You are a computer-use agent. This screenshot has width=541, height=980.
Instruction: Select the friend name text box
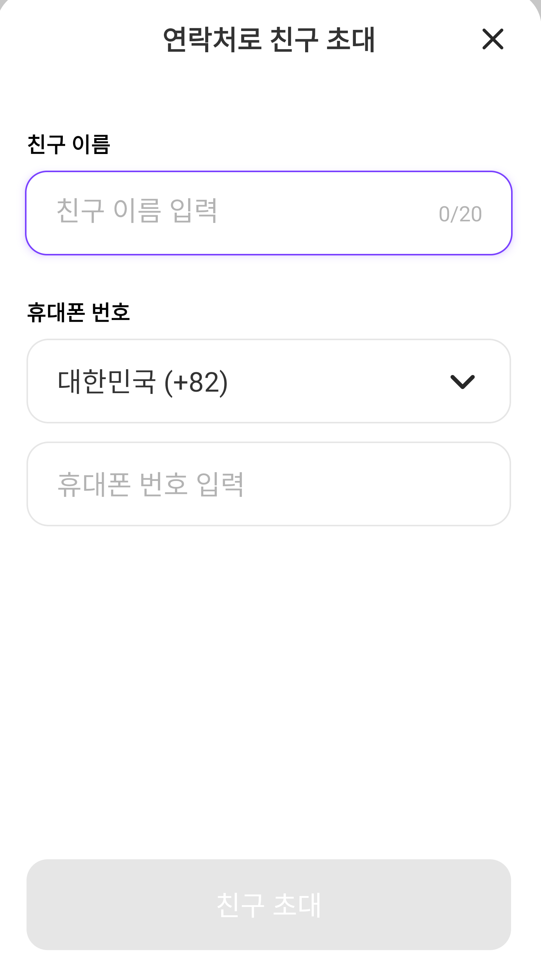click(244, 213)
